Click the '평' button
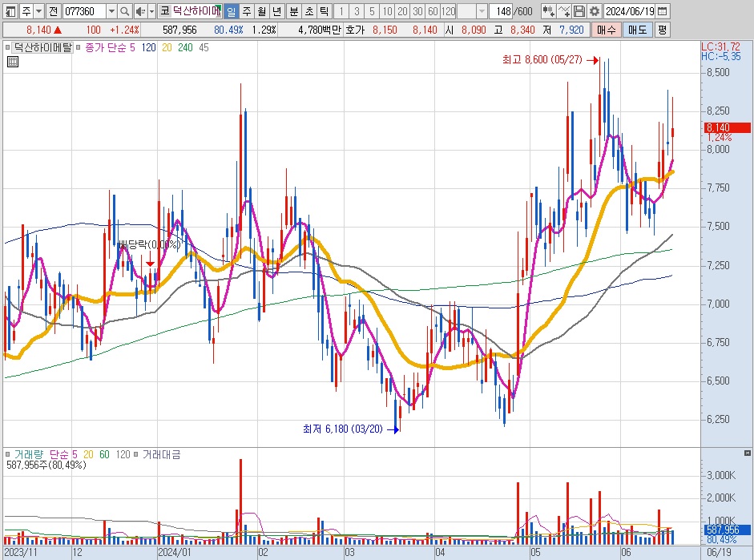This screenshot has height=560, width=754. pos(662,30)
